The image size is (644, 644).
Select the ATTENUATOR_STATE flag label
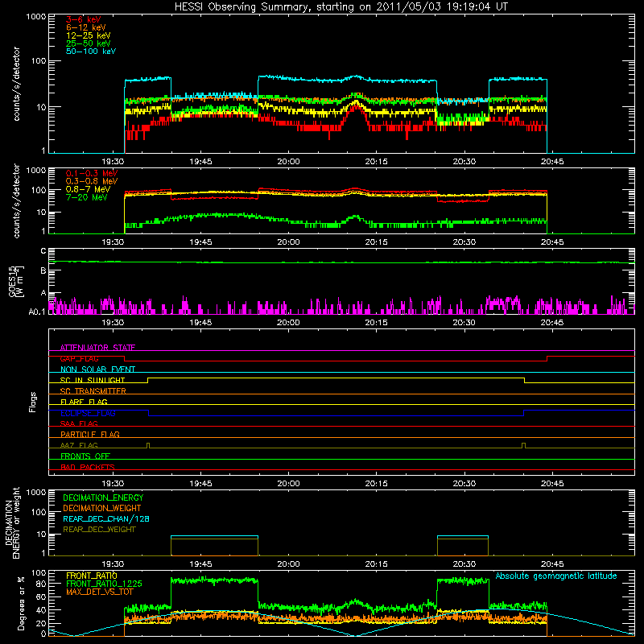[97, 348]
